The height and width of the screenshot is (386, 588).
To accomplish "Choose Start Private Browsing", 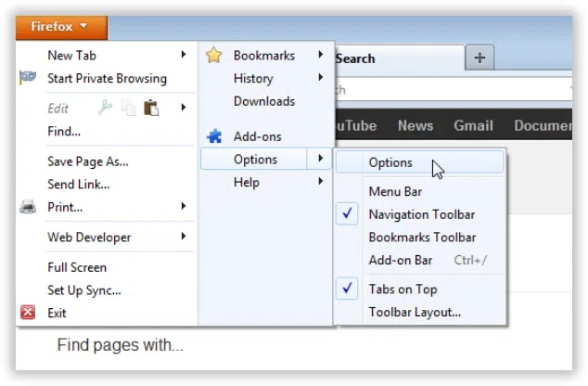I will point(107,78).
